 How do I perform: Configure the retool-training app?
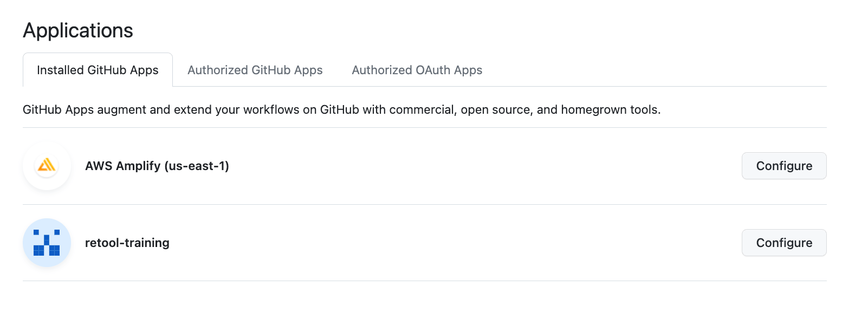[784, 243]
